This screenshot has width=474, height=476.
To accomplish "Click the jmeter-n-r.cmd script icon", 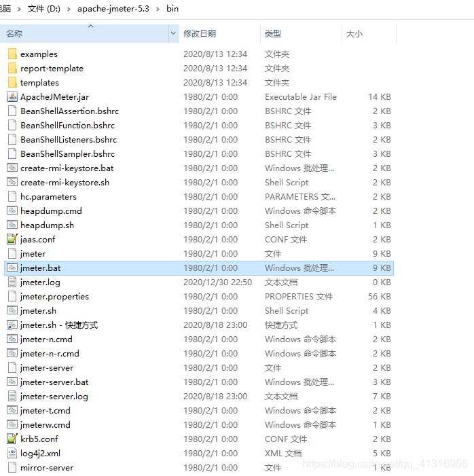I will pyautogui.click(x=12, y=353).
